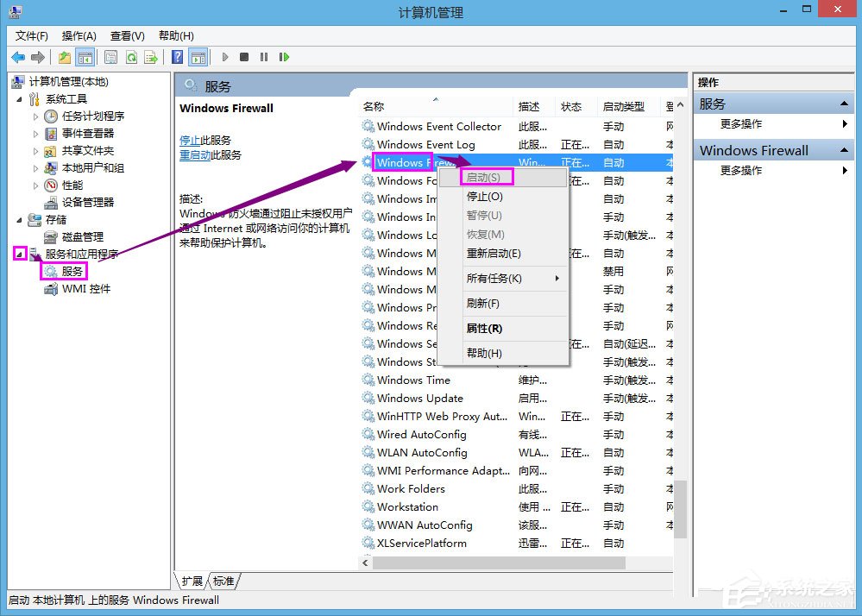This screenshot has width=862, height=616.
Task: Pause the service using the pause toolbar icon
Action: click(x=266, y=57)
